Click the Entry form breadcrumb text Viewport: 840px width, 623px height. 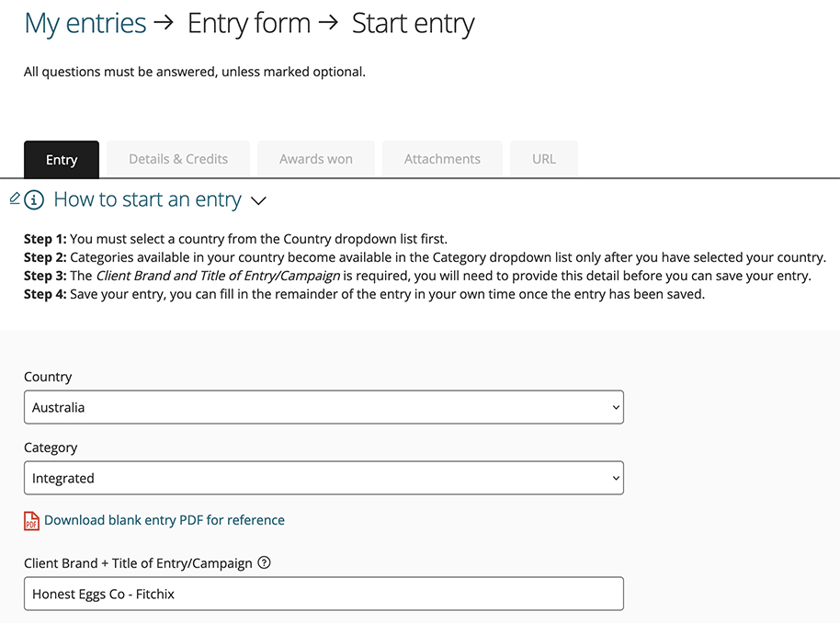[249, 24]
